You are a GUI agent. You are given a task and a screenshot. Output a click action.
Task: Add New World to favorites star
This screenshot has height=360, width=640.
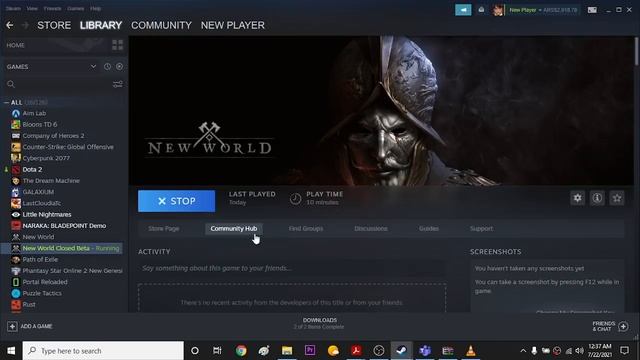[x=617, y=198]
